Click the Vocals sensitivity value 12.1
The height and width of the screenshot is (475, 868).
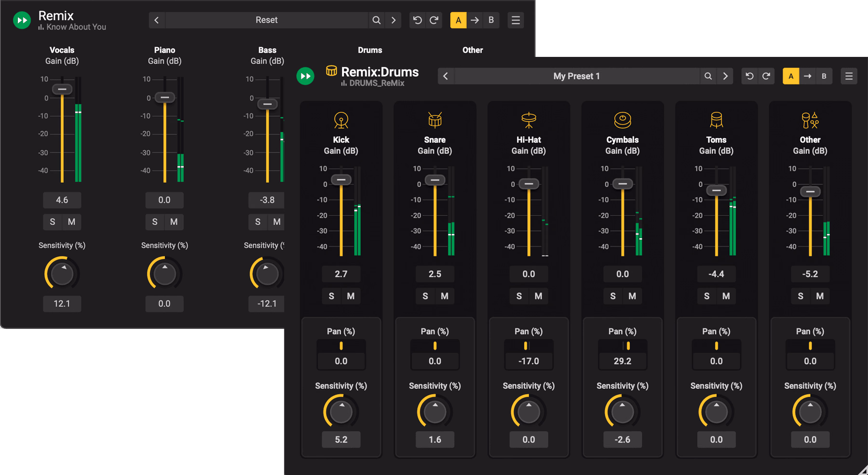pos(62,304)
